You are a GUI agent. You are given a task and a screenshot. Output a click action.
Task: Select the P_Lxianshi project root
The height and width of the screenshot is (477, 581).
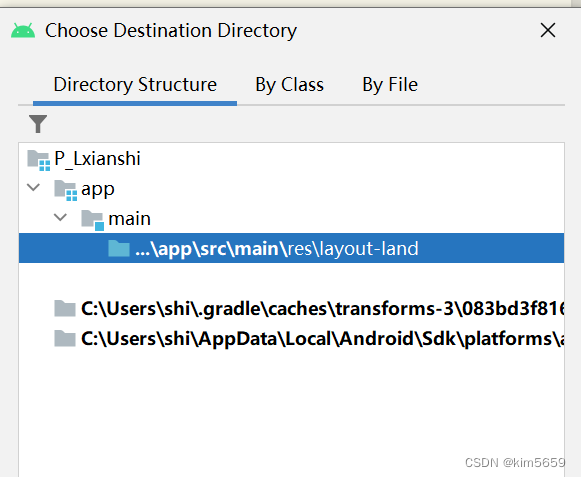291,159
